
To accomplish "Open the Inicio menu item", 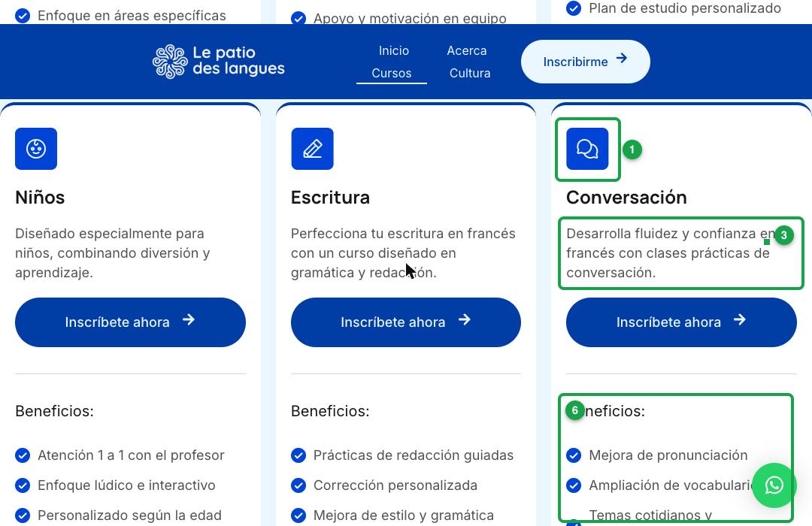I will [x=393, y=51].
